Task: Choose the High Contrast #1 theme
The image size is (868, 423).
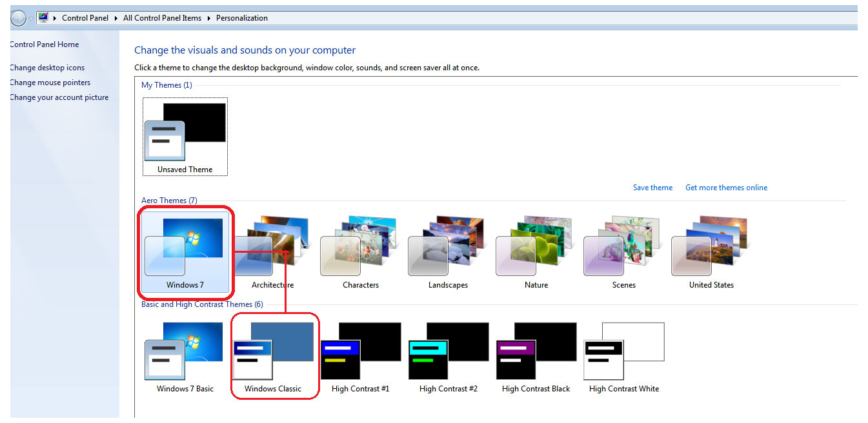Action: click(360, 358)
